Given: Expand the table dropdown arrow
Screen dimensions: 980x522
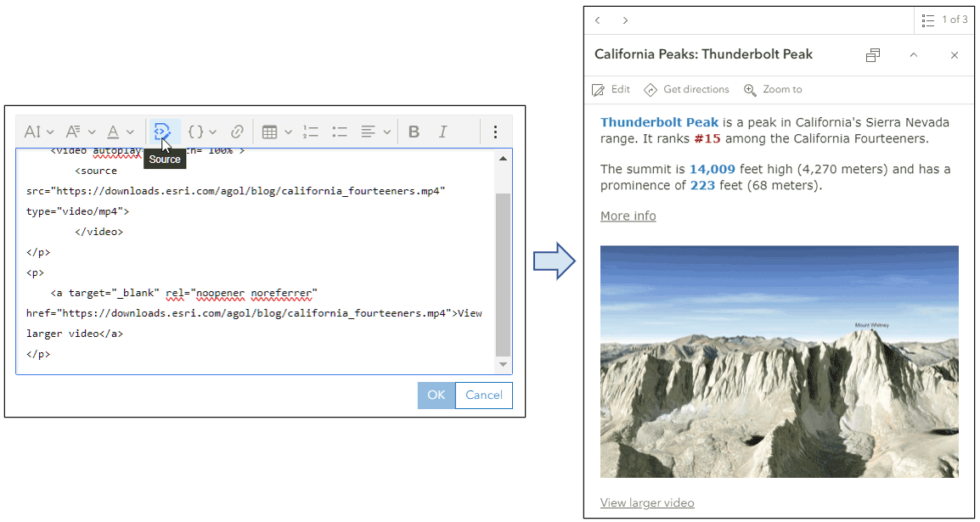Looking at the screenshot, I should click(x=288, y=132).
